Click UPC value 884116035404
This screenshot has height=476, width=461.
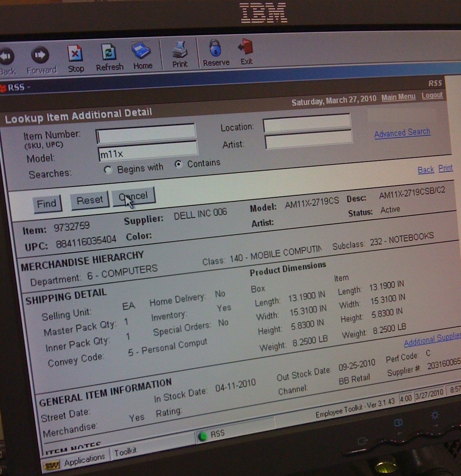coord(86,242)
